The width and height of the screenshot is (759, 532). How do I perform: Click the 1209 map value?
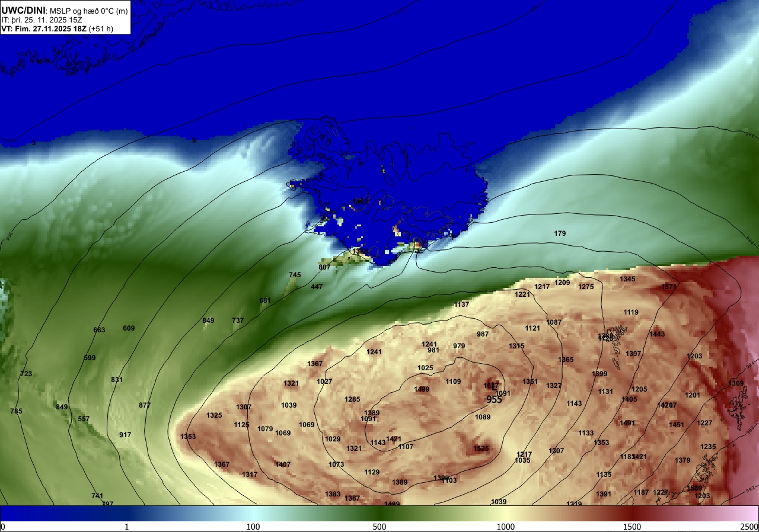click(x=562, y=283)
